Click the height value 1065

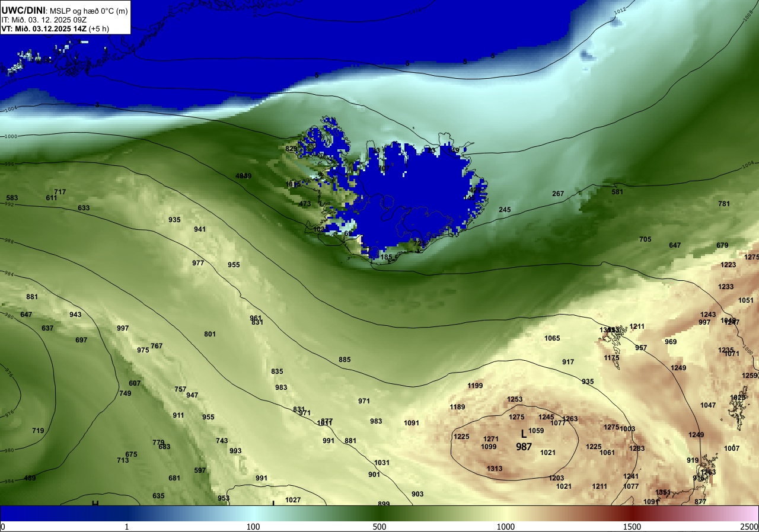coord(552,338)
